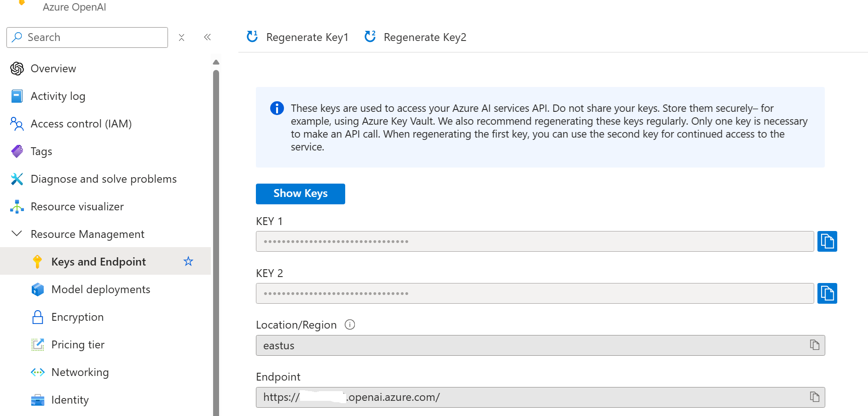This screenshot has width=868, height=416.
Task: Click the KEY 1 label
Action: (269, 221)
